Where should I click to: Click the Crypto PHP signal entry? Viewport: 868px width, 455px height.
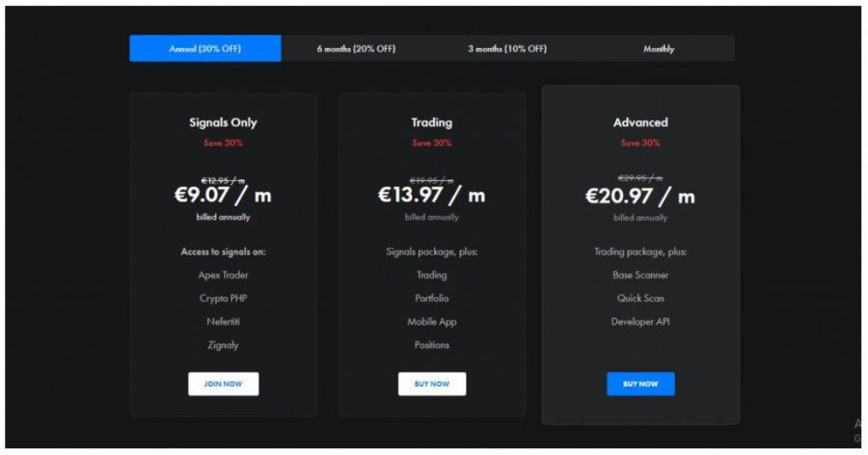point(223,298)
